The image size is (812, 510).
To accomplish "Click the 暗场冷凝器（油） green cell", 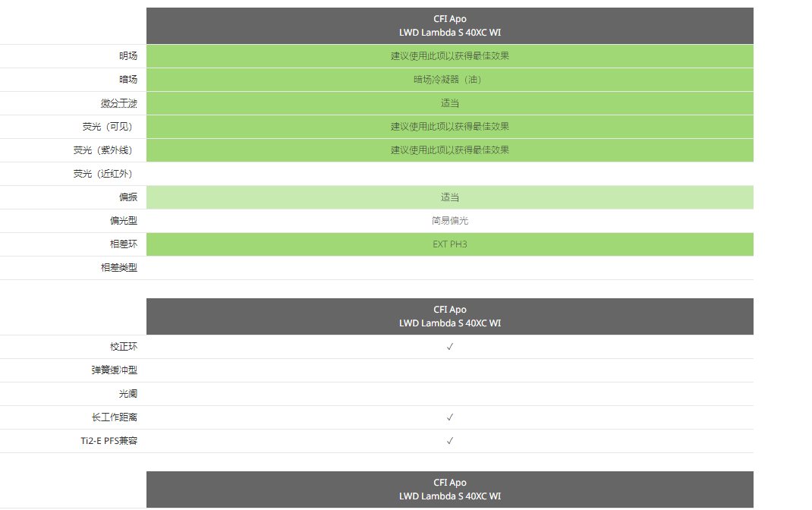I will [450, 80].
